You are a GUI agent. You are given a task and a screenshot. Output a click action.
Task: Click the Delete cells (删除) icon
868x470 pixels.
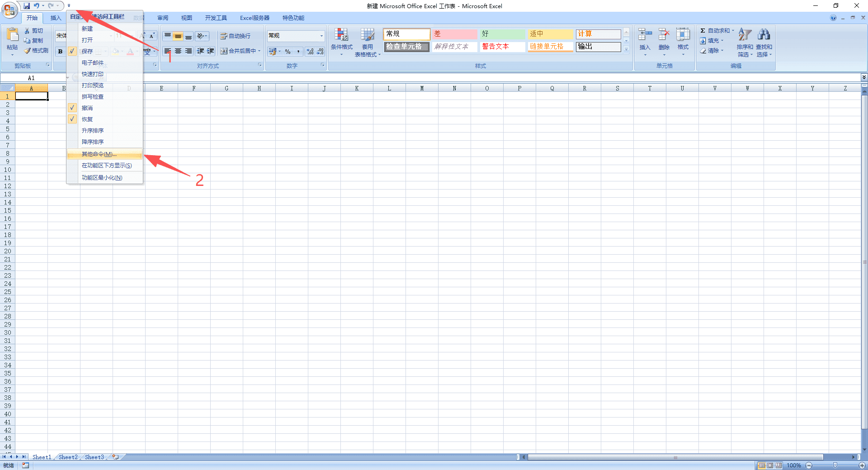pyautogui.click(x=664, y=34)
